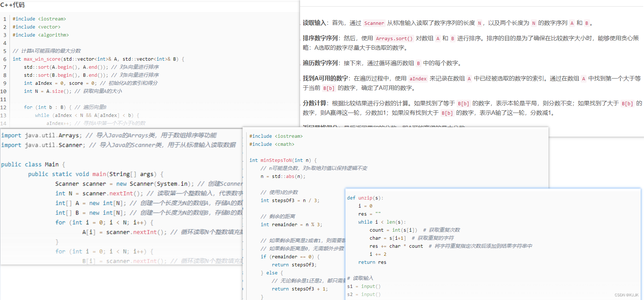644x300 pixels.
Task: Click the 'char = s[i+1]' line
Action: tap(388, 238)
